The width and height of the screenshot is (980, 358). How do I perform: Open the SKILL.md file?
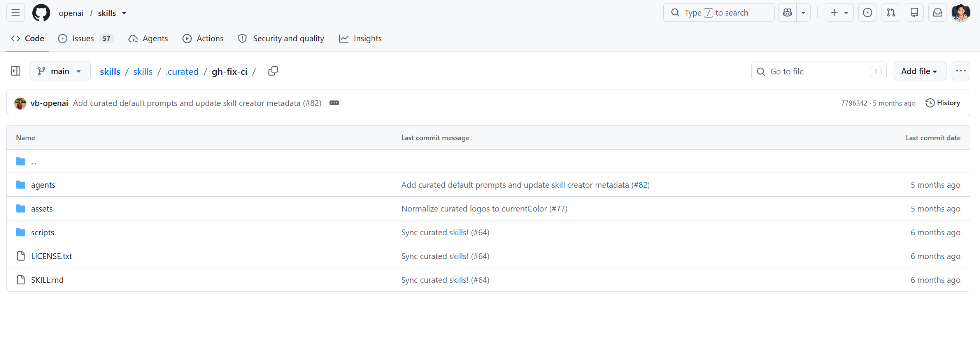click(47, 280)
